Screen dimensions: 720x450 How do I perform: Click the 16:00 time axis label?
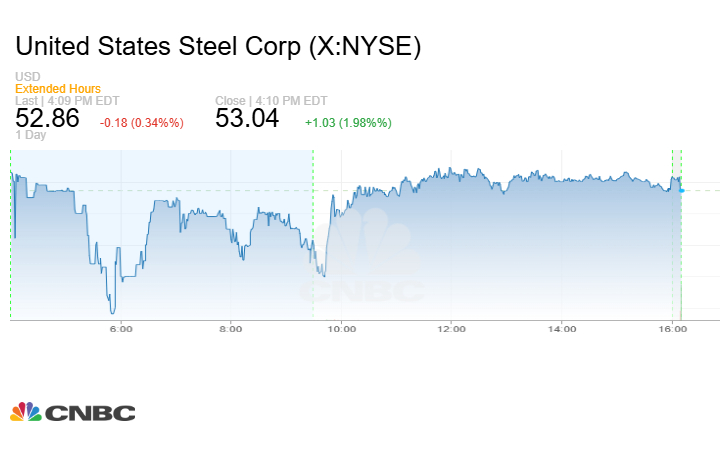pyautogui.click(x=673, y=328)
